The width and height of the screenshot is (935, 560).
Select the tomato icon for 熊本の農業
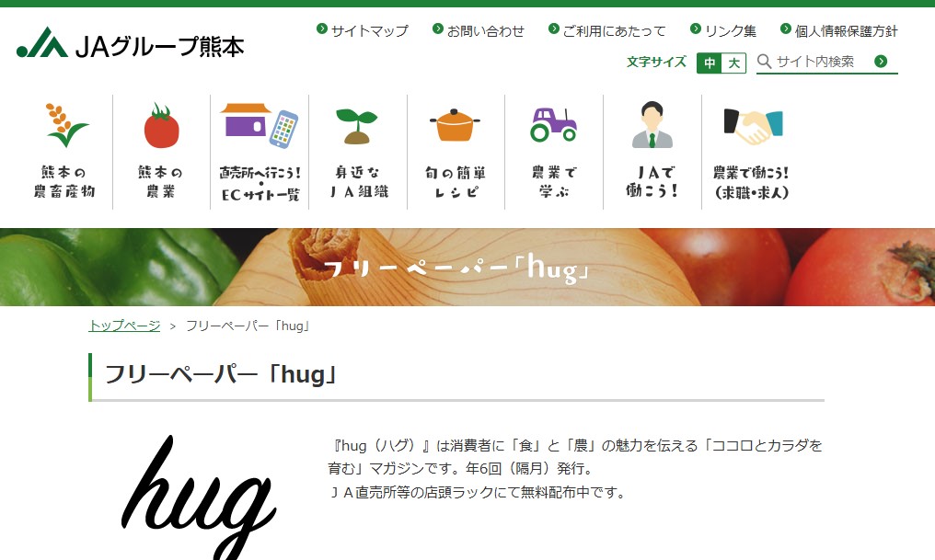click(162, 126)
